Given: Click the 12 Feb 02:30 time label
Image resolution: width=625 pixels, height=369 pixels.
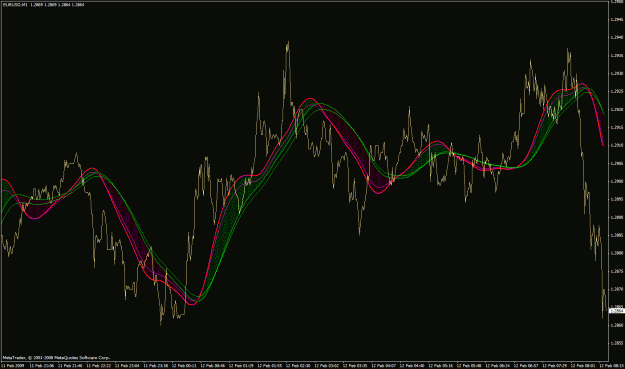Looking at the screenshot, I should [x=297, y=365].
